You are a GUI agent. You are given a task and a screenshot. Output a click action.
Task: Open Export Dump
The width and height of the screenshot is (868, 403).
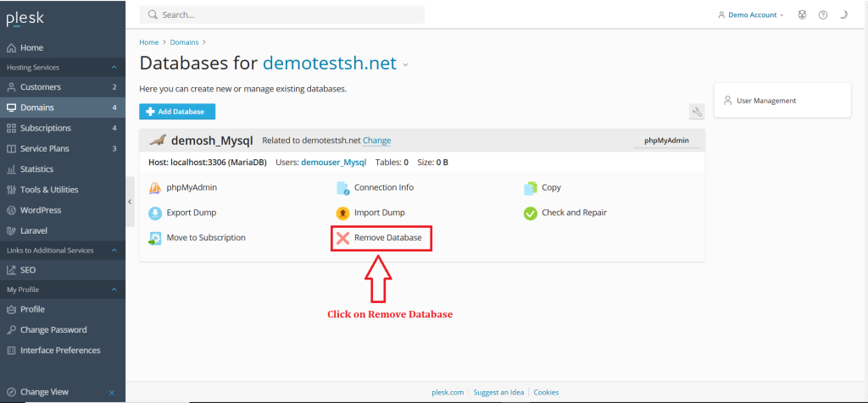pyautogui.click(x=192, y=213)
